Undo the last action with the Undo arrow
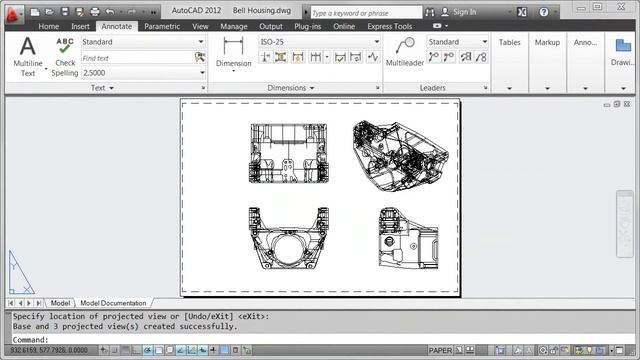This screenshot has width=640, height=360. point(109,12)
